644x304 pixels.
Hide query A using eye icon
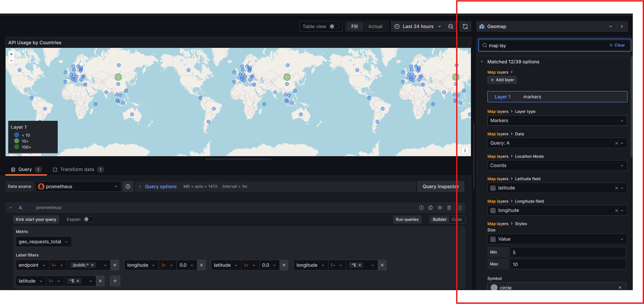(440, 208)
